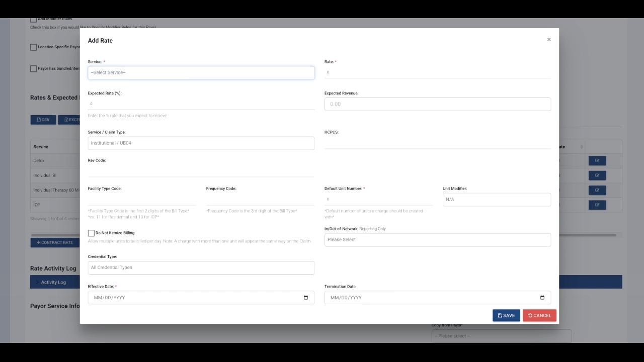Image resolution: width=644 pixels, height=362 pixels.
Task: Toggle the Location Specific Payor checkbox
Action: click(x=33, y=47)
